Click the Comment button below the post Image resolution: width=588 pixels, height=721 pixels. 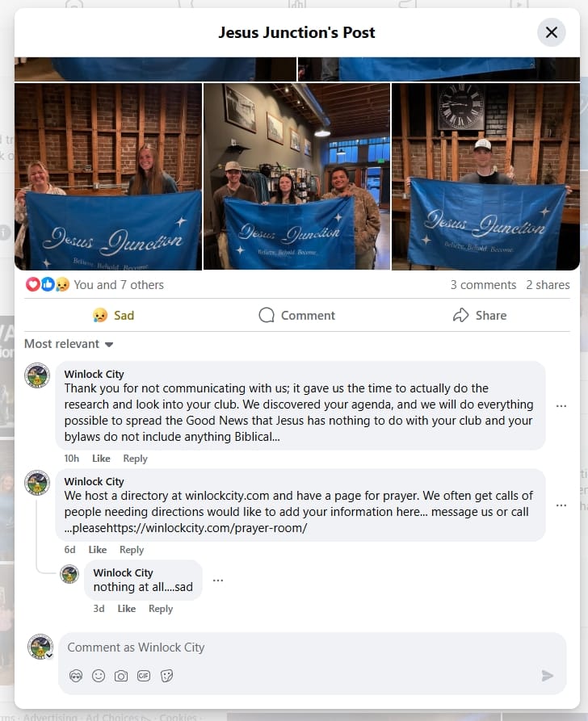[x=296, y=316]
